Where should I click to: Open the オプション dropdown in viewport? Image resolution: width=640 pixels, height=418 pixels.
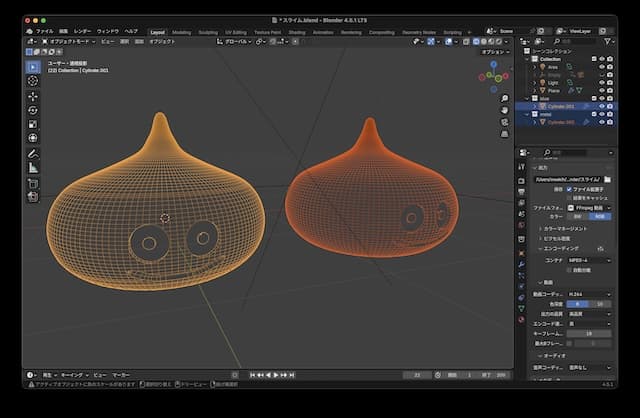pos(496,52)
